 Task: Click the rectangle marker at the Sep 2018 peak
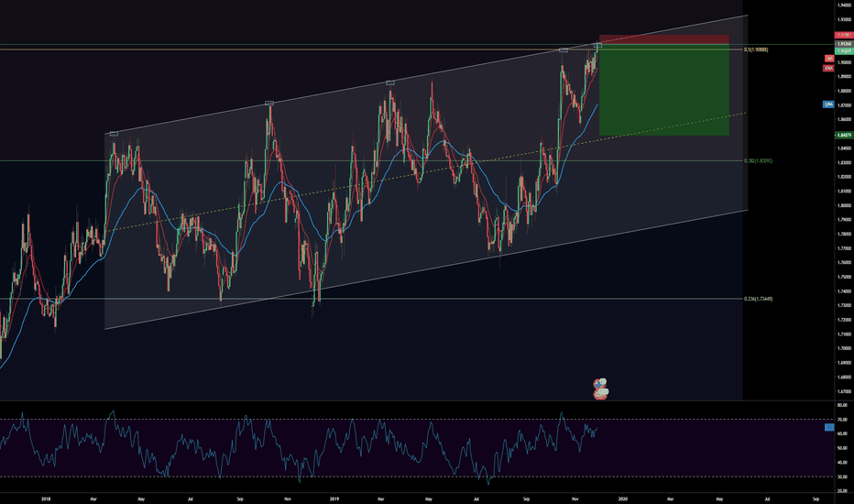tap(269, 103)
